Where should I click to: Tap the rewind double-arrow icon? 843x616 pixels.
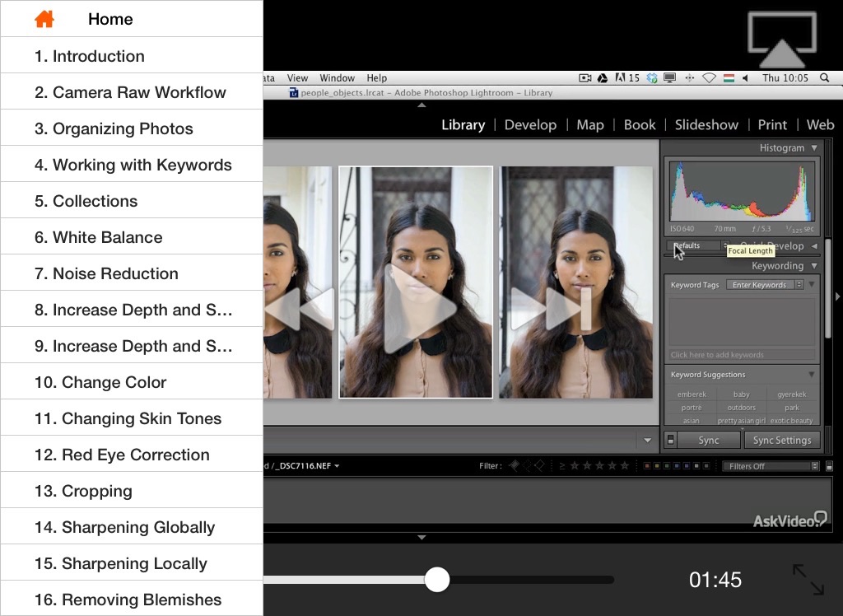click(x=299, y=309)
